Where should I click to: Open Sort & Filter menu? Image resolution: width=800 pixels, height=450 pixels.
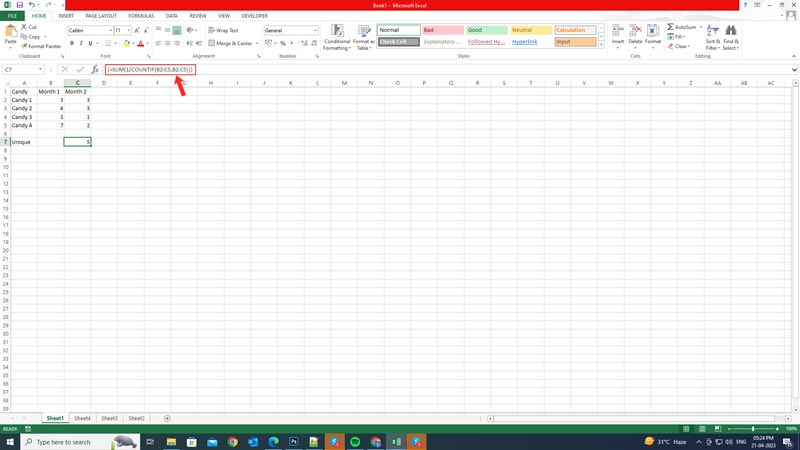(712, 37)
